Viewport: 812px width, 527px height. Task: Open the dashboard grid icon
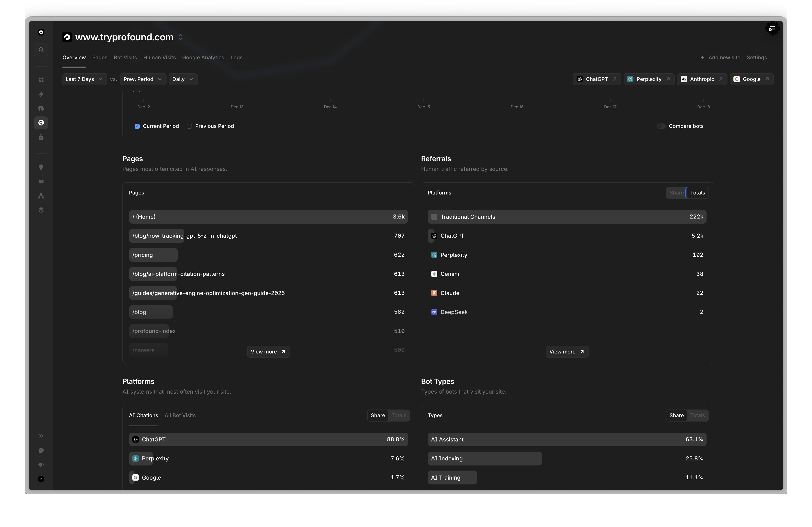pos(41,80)
